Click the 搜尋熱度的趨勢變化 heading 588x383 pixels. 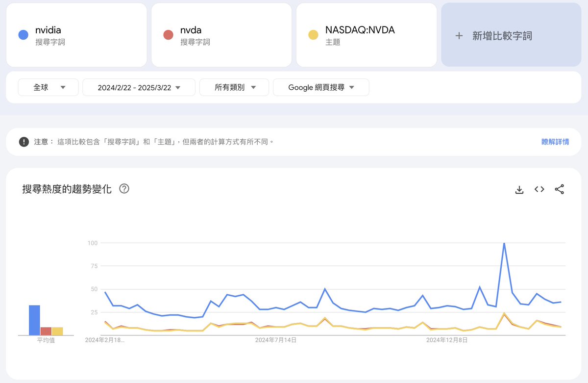pyautogui.click(x=67, y=189)
